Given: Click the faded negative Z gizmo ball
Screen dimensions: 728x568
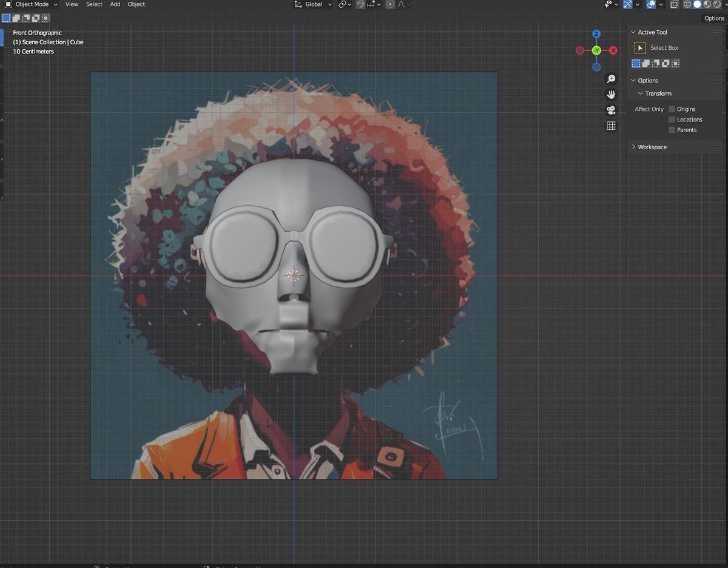Looking at the screenshot, I should (x=596, y=67).
